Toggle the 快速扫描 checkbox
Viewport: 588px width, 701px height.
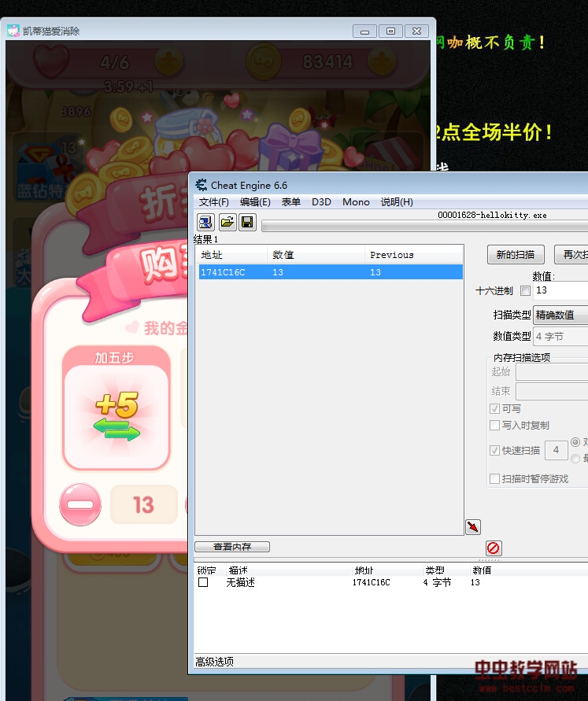(494, 450)
